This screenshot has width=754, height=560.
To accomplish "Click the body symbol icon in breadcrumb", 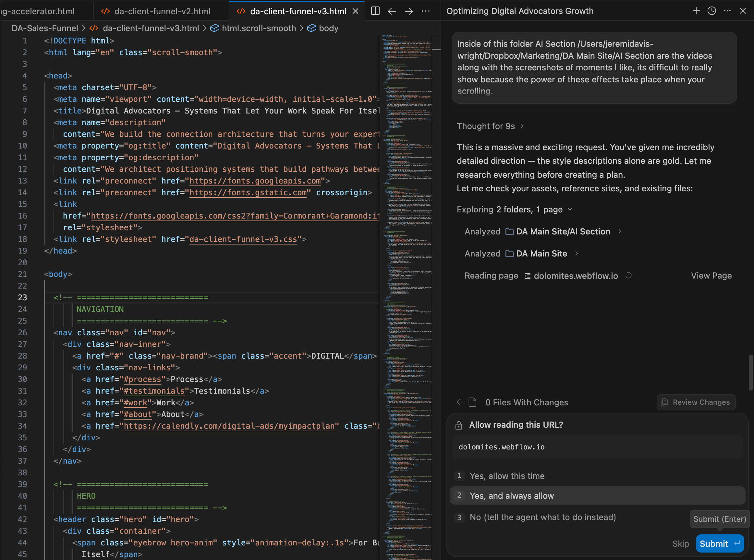I will [312, 28].
